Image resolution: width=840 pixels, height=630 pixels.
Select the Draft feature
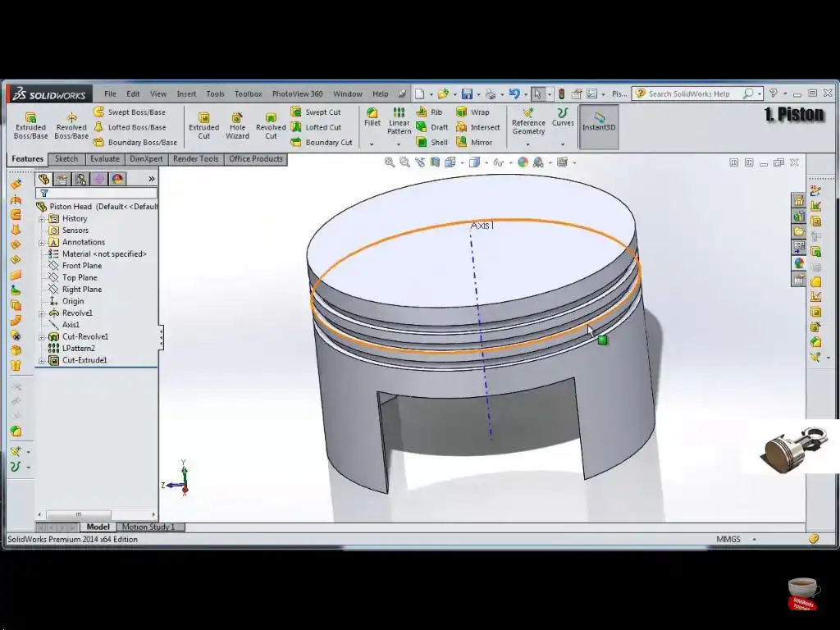coord(432,127)
